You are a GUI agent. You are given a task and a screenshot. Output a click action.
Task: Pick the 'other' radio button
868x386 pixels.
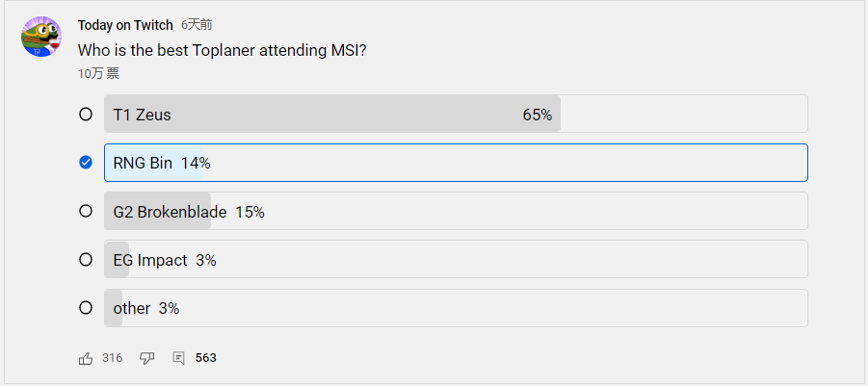[x=86, y=307]
